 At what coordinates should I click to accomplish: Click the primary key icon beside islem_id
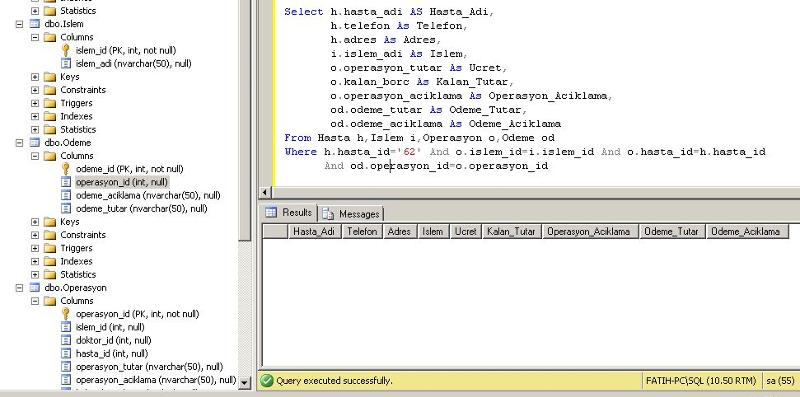[65, 50]
